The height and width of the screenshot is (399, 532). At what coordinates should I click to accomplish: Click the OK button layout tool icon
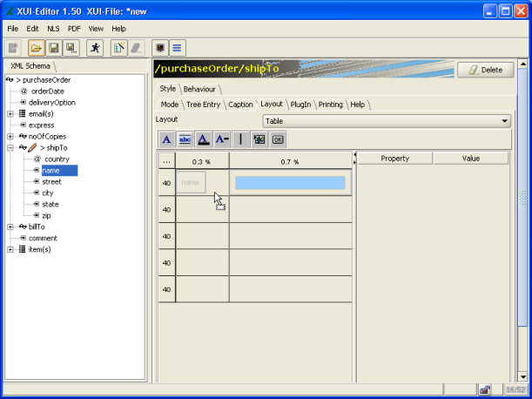[278, 139]
